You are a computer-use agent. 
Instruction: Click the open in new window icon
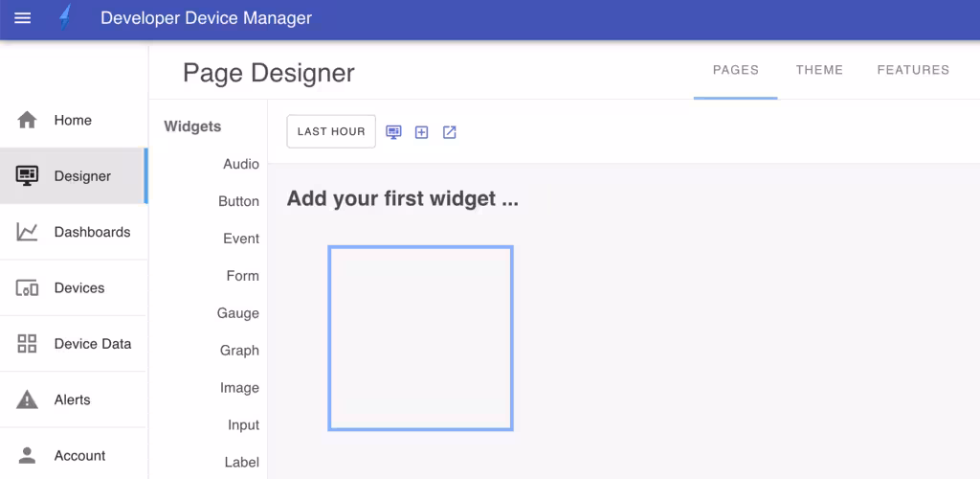click(x=450, y=132)
